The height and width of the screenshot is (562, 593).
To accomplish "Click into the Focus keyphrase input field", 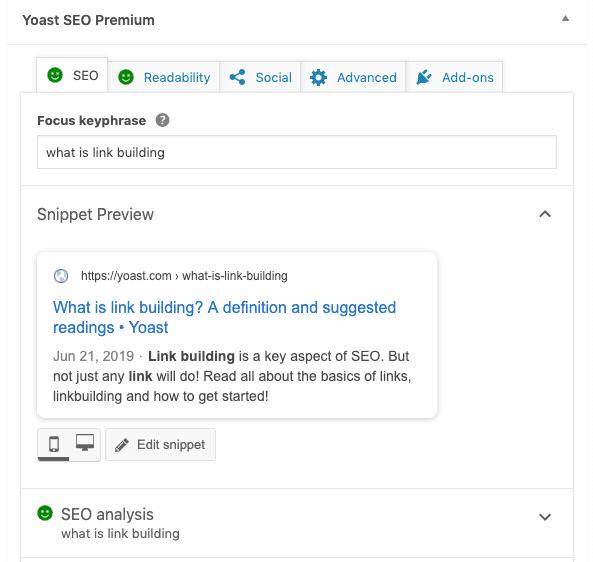I will [297, 152].
